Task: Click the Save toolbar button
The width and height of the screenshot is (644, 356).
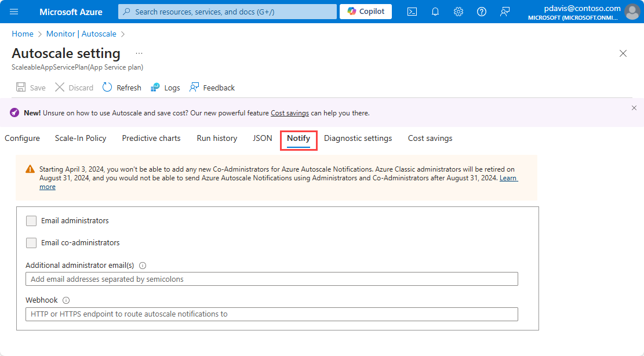Action: click(31, 88)
